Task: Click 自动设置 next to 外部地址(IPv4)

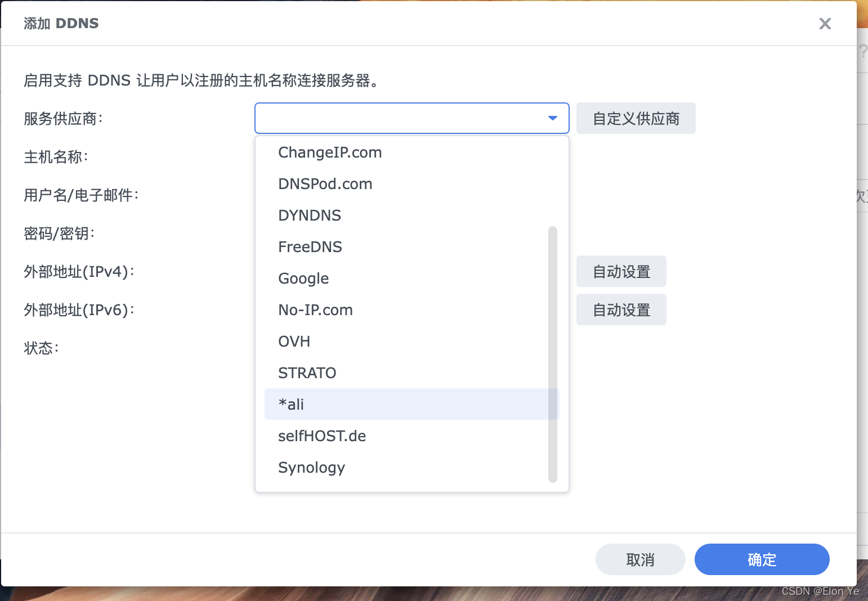Action: 621,271
